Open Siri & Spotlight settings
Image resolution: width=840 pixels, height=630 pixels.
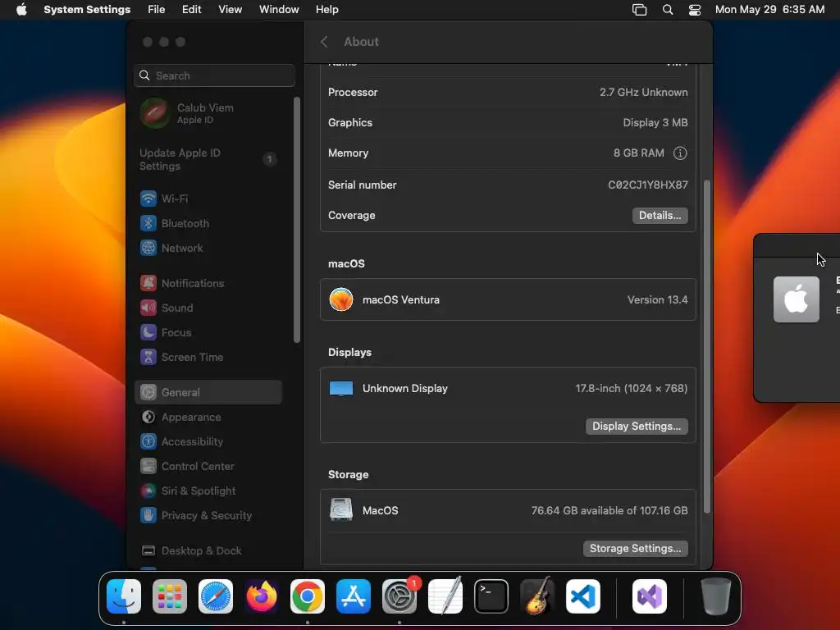pyautogui.click(x=208, y=491)
